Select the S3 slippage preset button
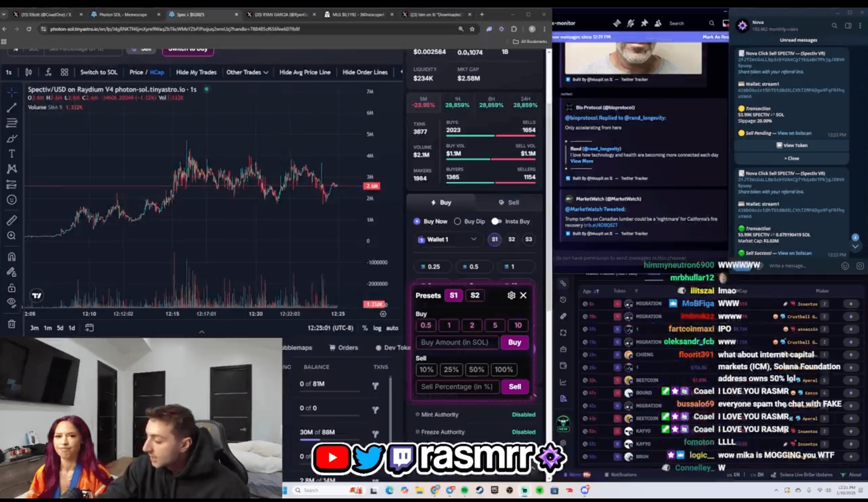868x502 pixels. pos(528,239)
